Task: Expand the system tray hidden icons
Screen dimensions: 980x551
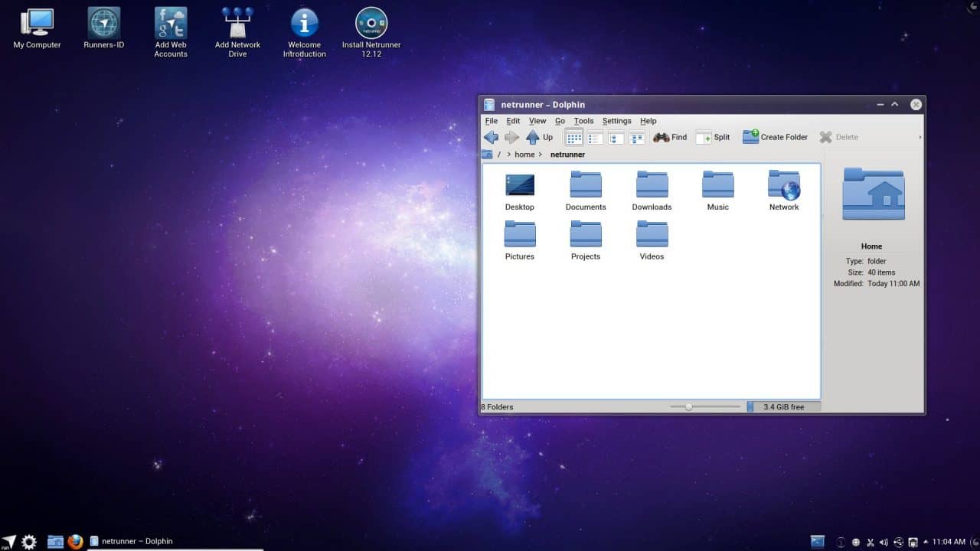Action: pos(926,543)
